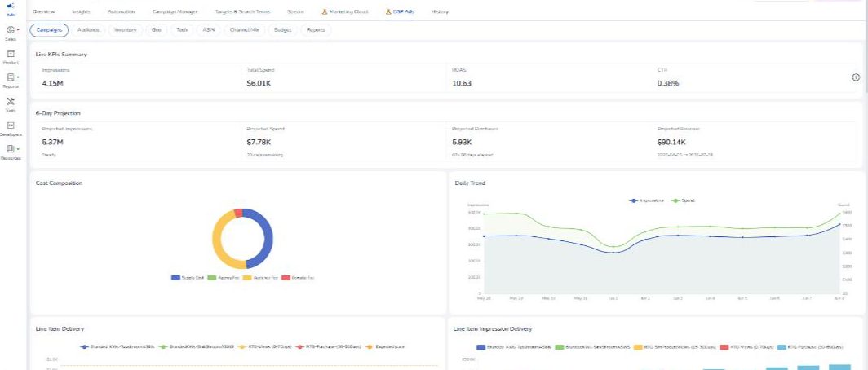Toggle light-blue RTG-Purchase swatch in Impression Delivery
The width and height of the screenshot is (868, 370).
781,347
